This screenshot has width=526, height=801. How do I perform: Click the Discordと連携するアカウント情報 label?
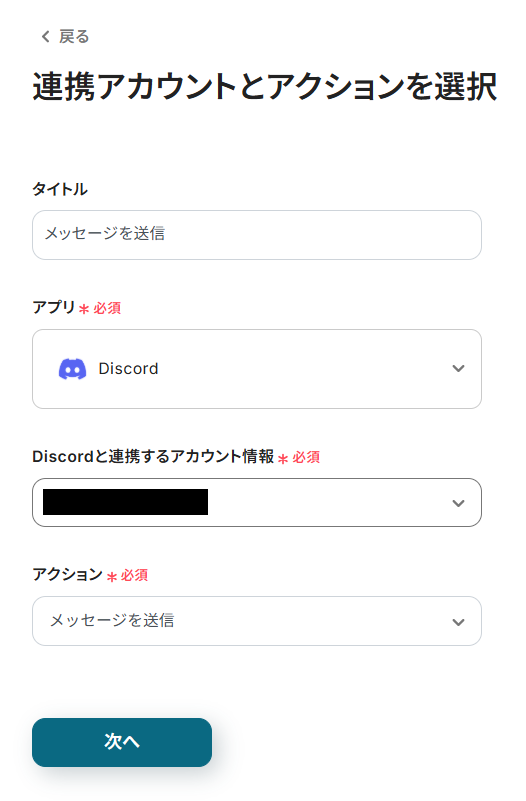[x=153, y=456]
